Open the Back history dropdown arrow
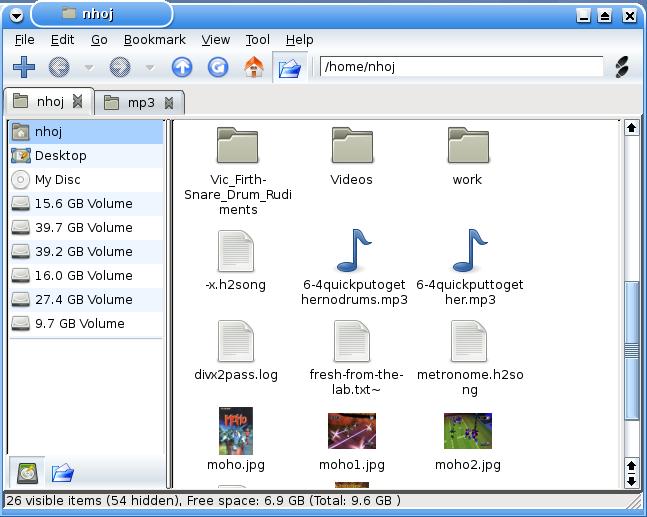 (x=88, y=67)
